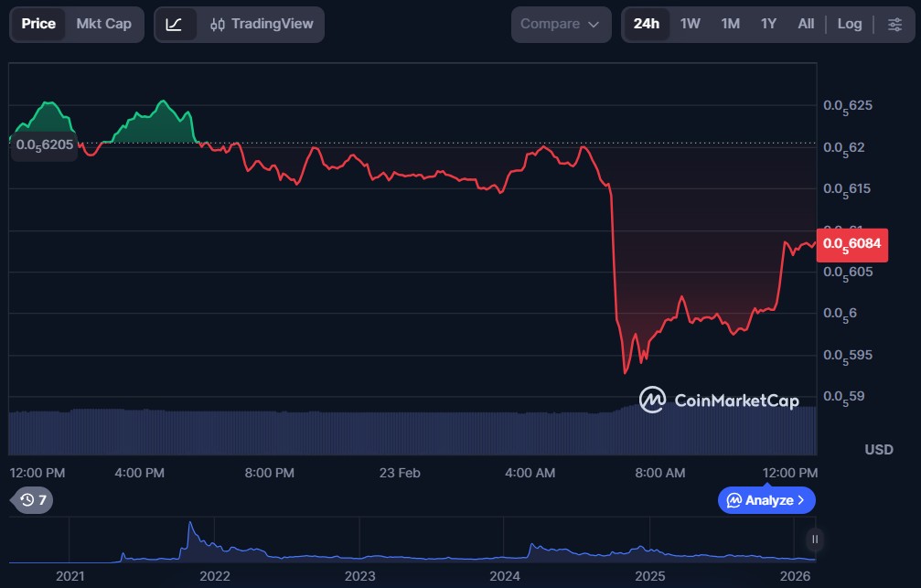Screen dimensions: 921x588
Task: Select the 1W time range
Action: click(690, 25)
